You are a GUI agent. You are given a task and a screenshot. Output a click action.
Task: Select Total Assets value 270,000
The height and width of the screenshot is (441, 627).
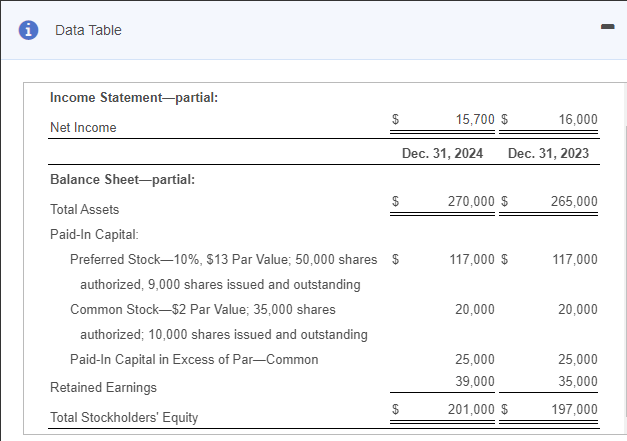pyautogui.click(x=471, y=201)
